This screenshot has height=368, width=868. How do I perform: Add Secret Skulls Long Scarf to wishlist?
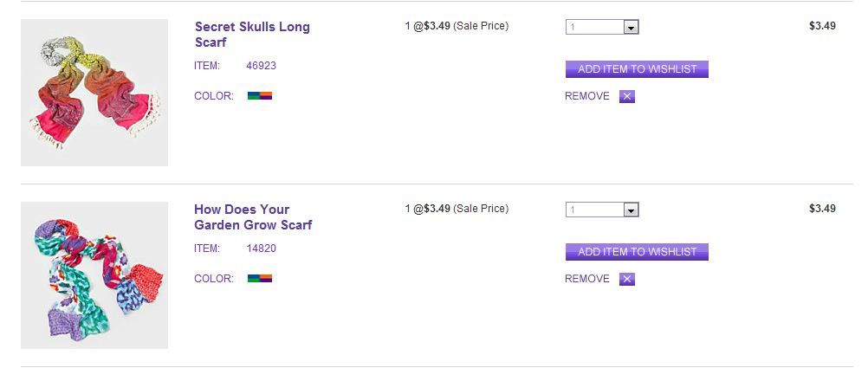637,69
